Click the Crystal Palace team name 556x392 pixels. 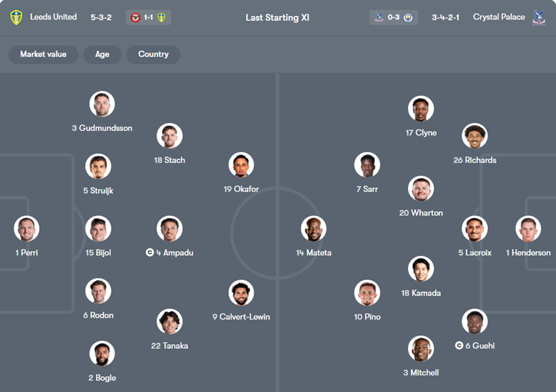(498, 17)
